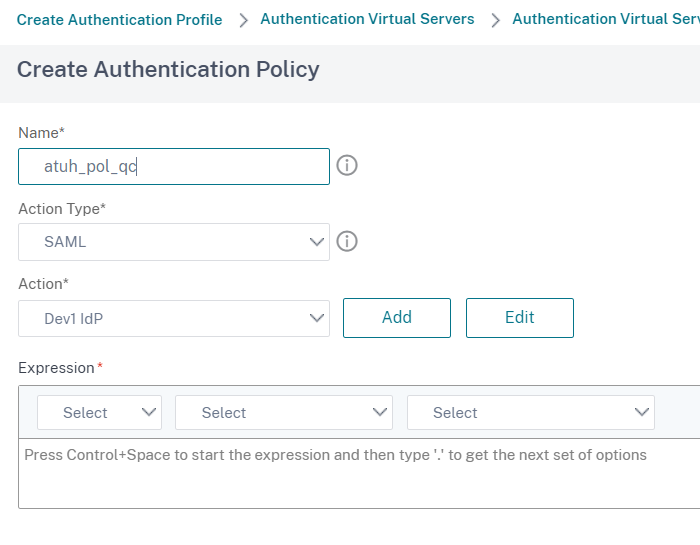Click the second breadcrumb chevron separator
Screen dimensions: 700x545
pos(494,20)
